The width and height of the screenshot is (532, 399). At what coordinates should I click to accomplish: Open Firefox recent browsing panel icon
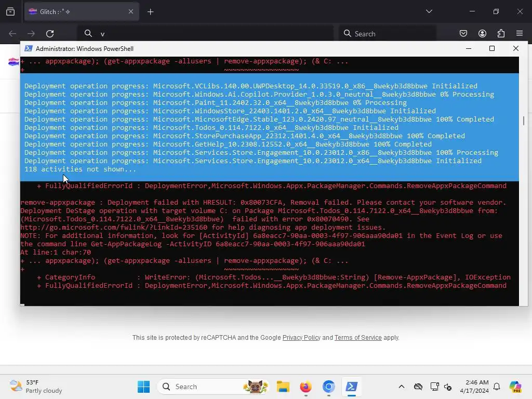pos(10,12)
